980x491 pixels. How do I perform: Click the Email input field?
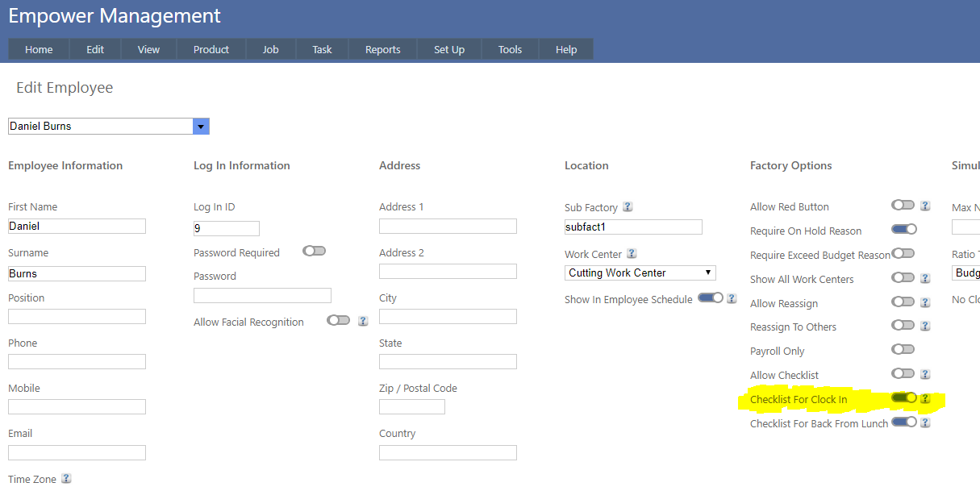pos(77,452)
